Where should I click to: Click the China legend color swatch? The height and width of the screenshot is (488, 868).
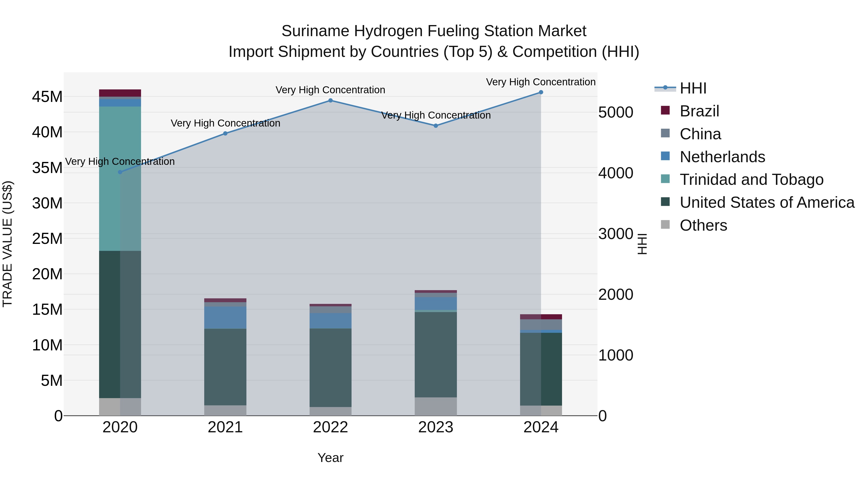click(665, 133)
